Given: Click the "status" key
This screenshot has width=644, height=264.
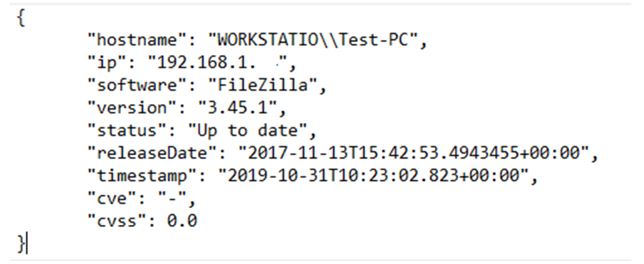Looking at the screenshot, I should 133,131.
